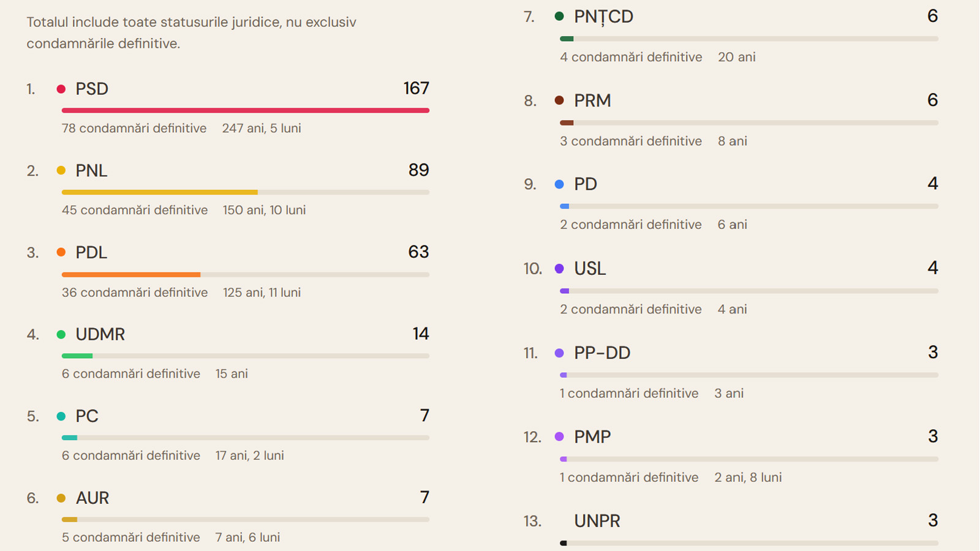This screenshot has height=551, width=980.
Task: Click the PSD red progress bar
Action: click(246, 110)
